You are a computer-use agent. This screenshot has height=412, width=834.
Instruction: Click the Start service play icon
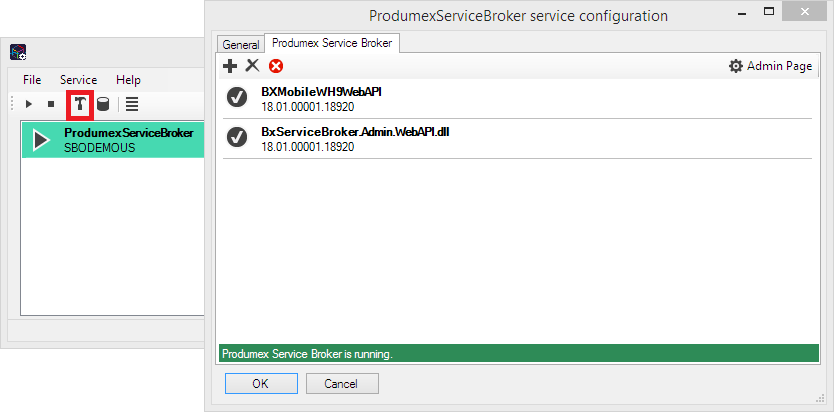tap(29, 104)
